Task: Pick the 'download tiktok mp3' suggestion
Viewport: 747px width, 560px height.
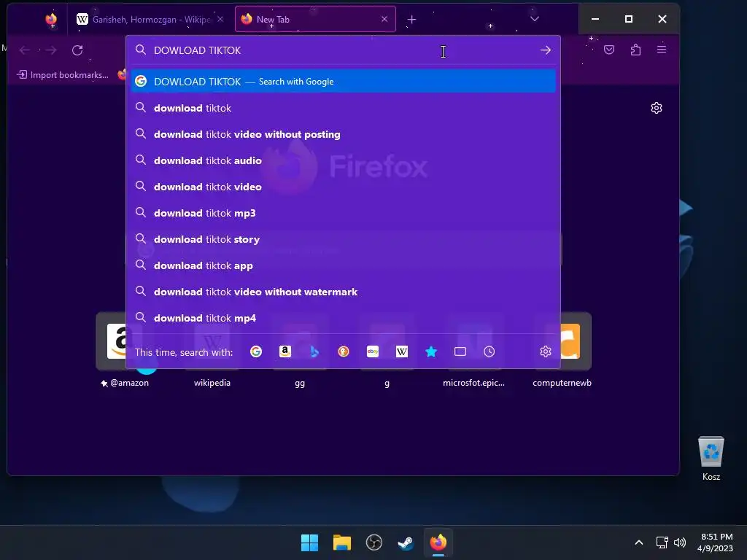Action: 343,213
